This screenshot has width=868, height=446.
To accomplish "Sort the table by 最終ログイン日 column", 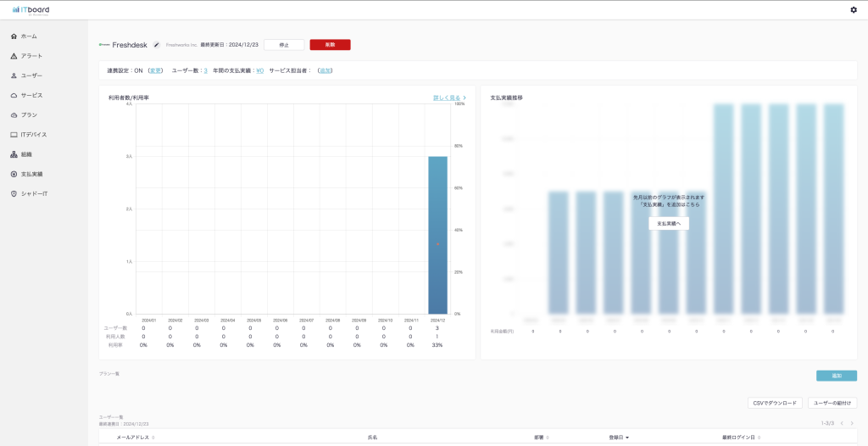I will 741,438.
